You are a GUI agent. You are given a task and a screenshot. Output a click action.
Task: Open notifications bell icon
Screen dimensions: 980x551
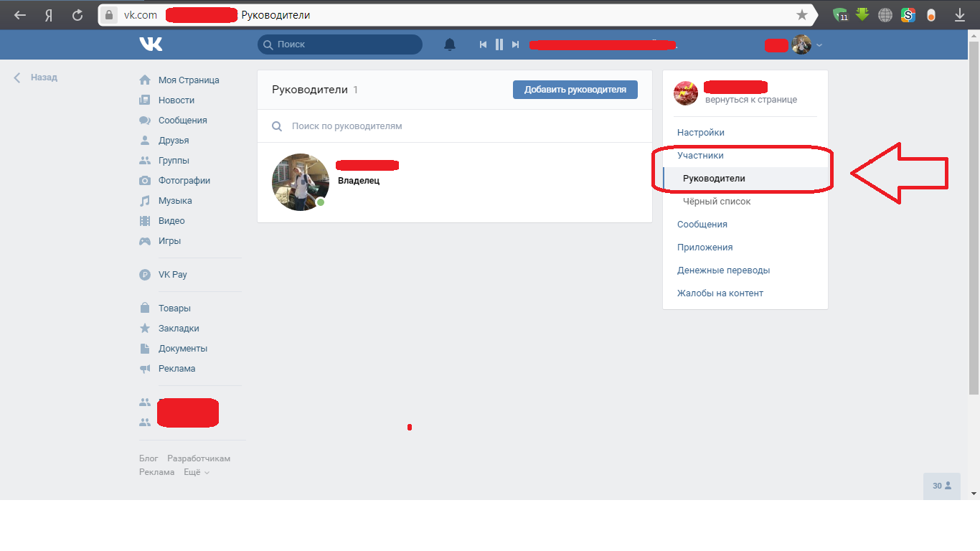[450, 44]
